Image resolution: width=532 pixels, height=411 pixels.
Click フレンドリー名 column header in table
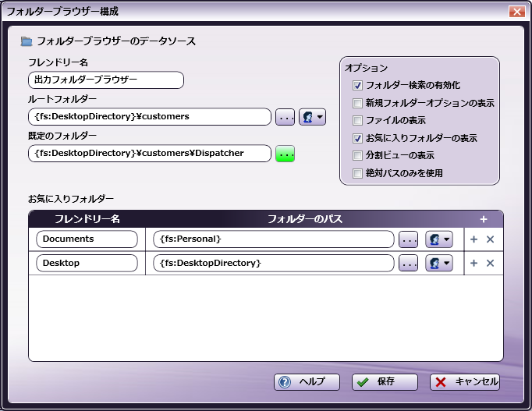(87, 219)
